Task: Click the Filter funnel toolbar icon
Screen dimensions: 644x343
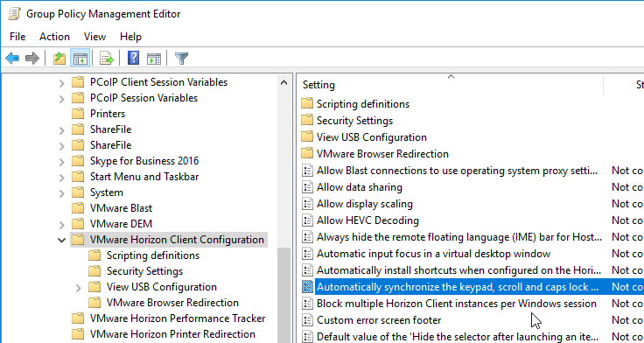Action: 181,59
